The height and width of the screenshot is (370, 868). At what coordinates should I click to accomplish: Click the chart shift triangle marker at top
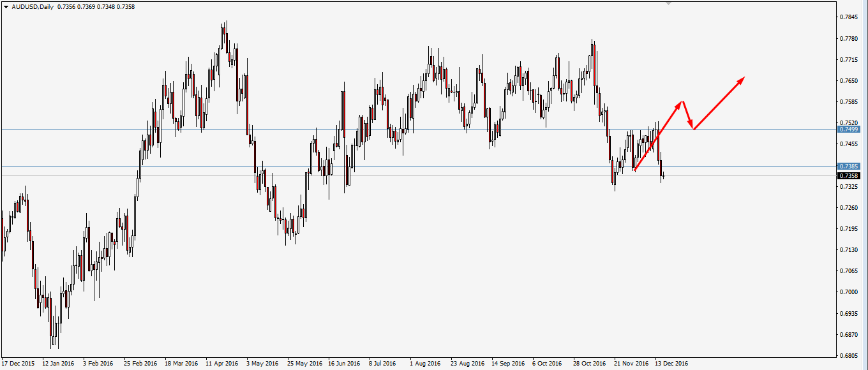pos(669,3)
